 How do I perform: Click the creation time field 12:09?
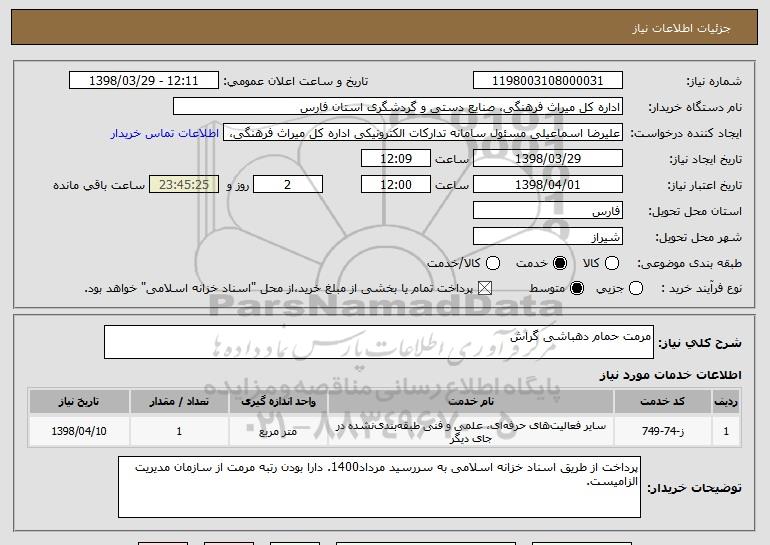click(x=396, y=159)
